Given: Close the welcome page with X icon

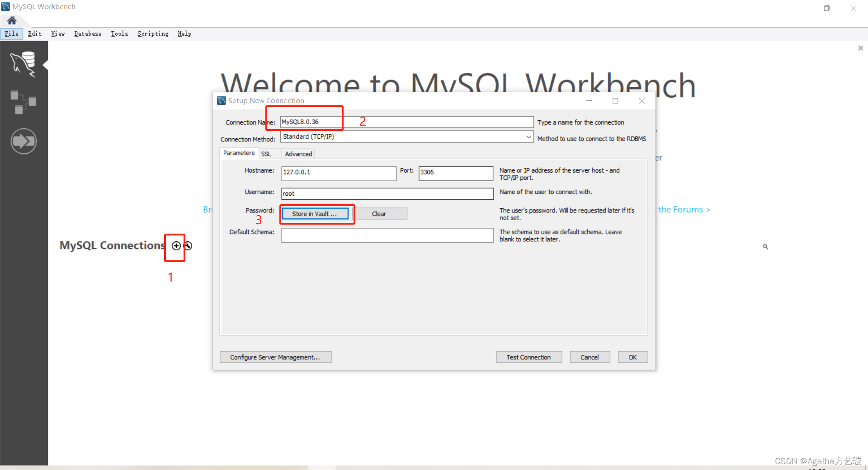Looking at the screenshot, I should pos(860,48).
